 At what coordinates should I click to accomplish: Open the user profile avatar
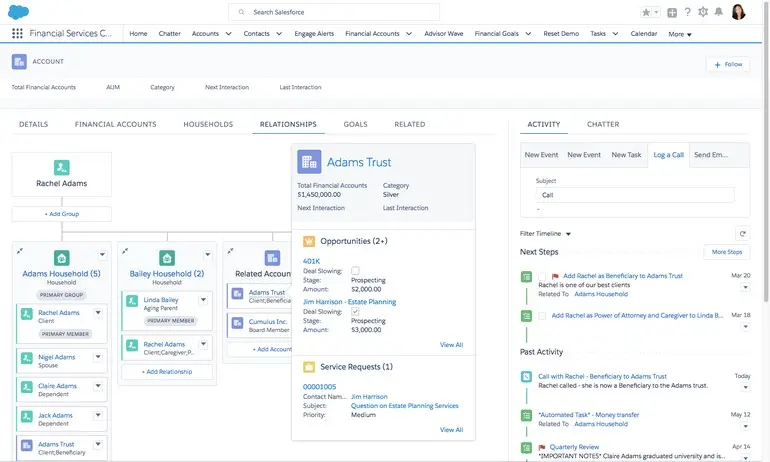739,12
